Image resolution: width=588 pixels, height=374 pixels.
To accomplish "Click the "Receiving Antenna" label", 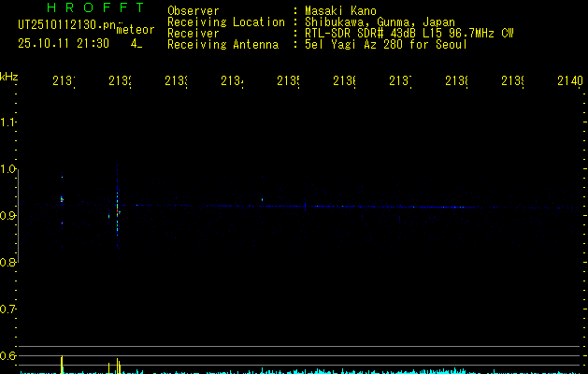I will coord(223,45).
